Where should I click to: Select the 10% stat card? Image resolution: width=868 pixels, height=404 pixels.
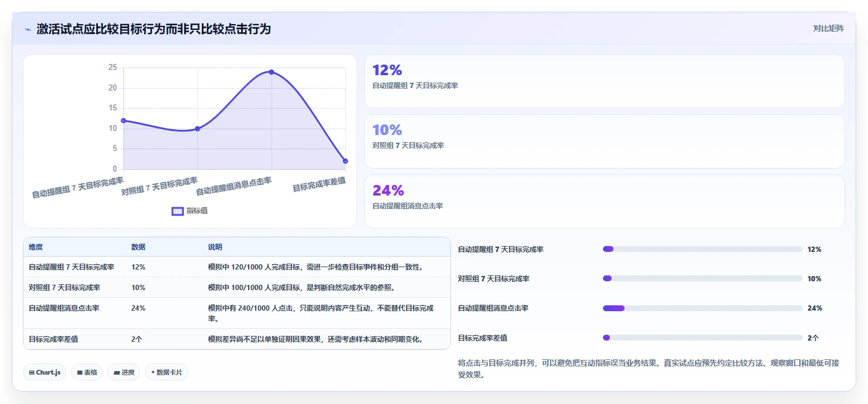(x=605, y=142)
